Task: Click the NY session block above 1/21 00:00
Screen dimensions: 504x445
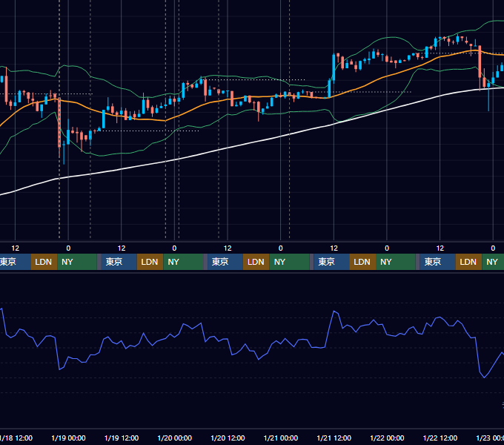Action: click(289, 262)
